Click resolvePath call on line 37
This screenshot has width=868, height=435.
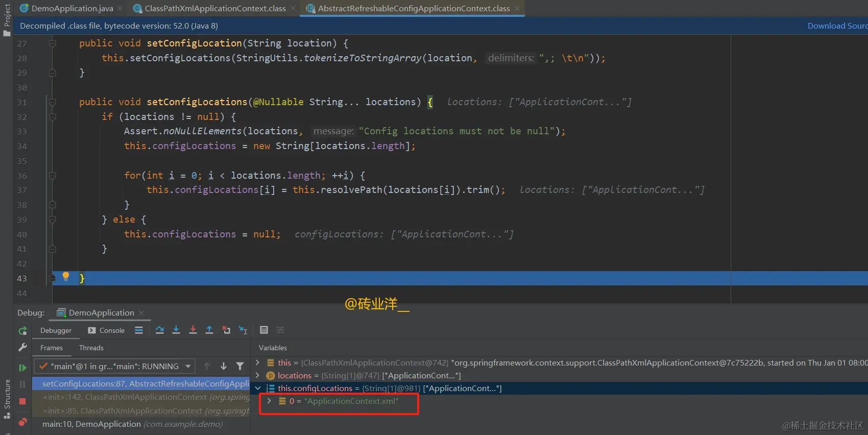click(352, 189)
